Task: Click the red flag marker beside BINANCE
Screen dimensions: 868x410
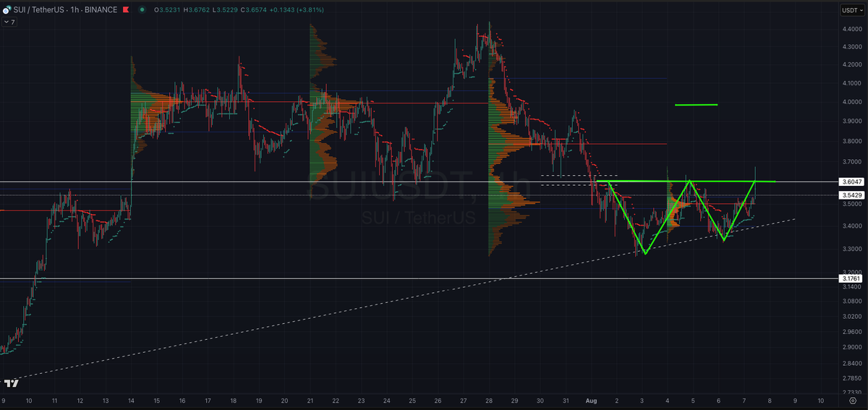Action: coord(126,9)
